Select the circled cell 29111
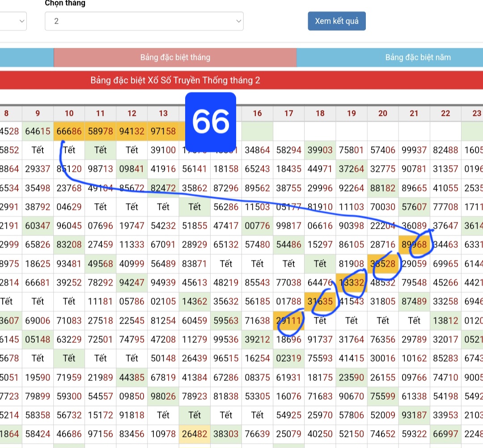Screen dimensions: 483x448 tap(288, 320)
